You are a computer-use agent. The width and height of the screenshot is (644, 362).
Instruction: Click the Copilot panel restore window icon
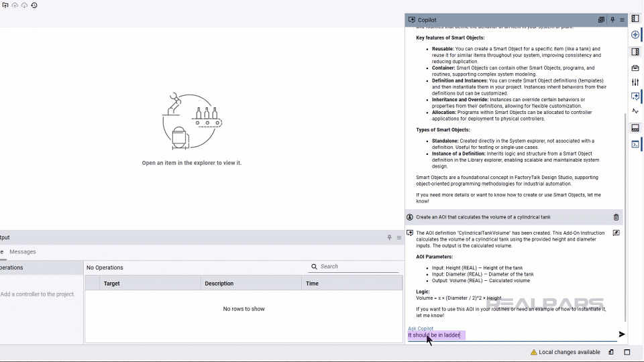(601, 19)
